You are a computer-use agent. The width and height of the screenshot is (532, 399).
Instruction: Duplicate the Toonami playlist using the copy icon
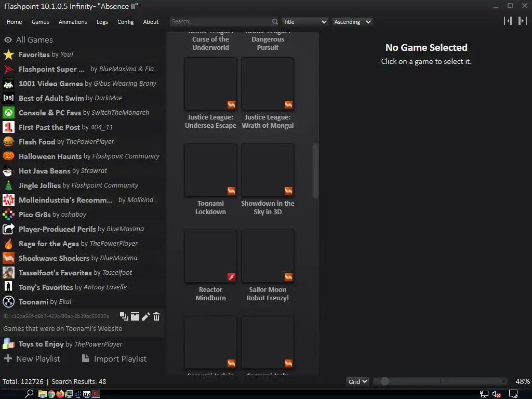point(124,316)
